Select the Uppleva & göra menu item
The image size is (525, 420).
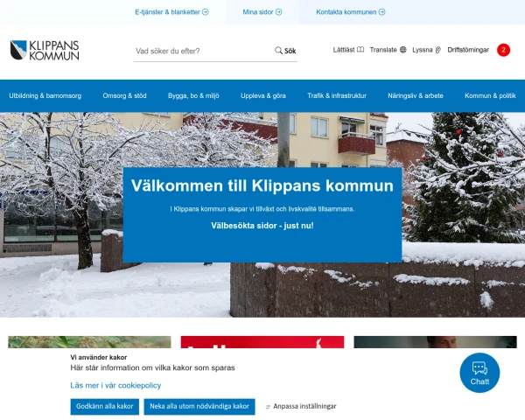point(263,95)
